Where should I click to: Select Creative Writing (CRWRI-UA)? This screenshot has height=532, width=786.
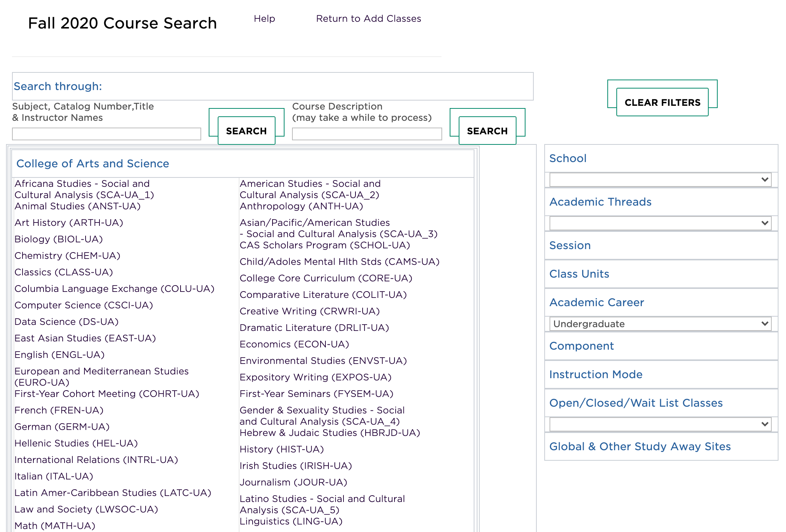pos(310,311)
